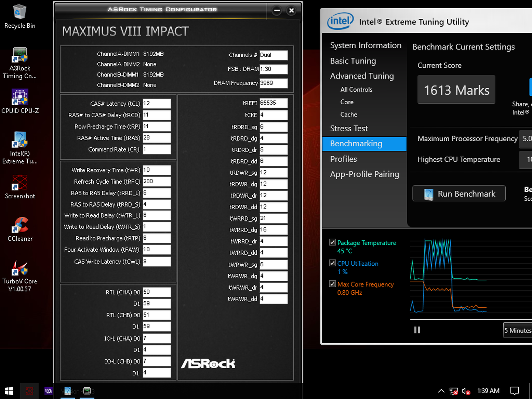Image resolution: width=532 pixels, height=399 pixels.
Task: Click the tCKE value field
Action: (273, 115)
